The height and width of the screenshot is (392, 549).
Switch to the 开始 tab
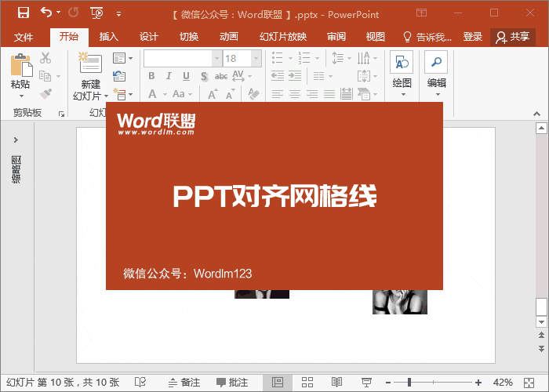click(x=69, y=37)
